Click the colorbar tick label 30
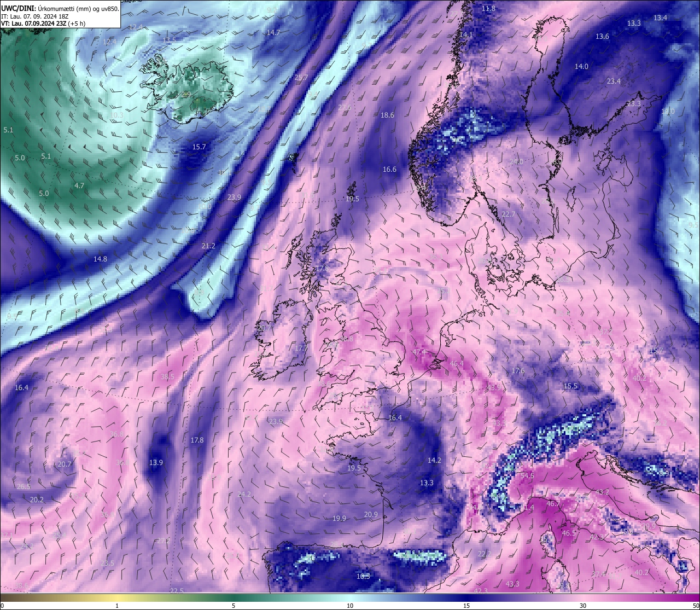The height and width of the screenshot is (610, 700). click(583, 606)
